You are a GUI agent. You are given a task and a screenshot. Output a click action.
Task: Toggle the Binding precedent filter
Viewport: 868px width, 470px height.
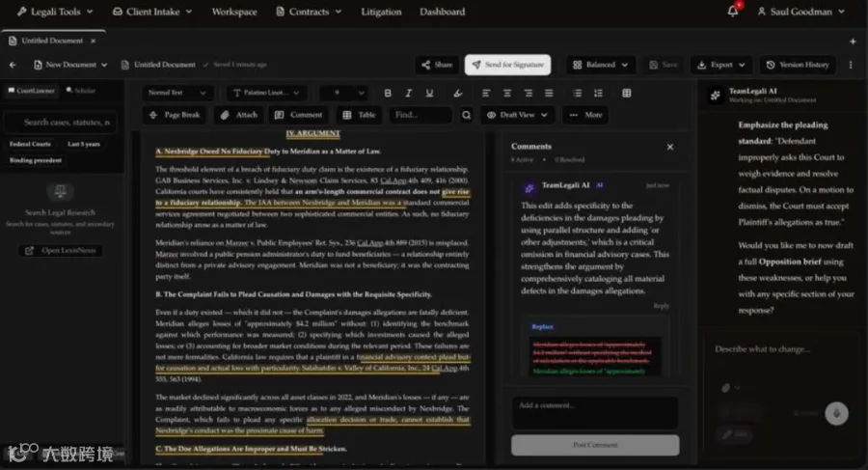click(x=36, y=161)
